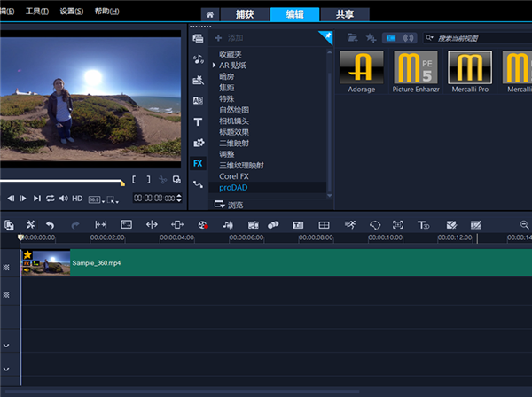Click the record/capture option icon
The image size is (532, 397).
click(x=201, y=225)
